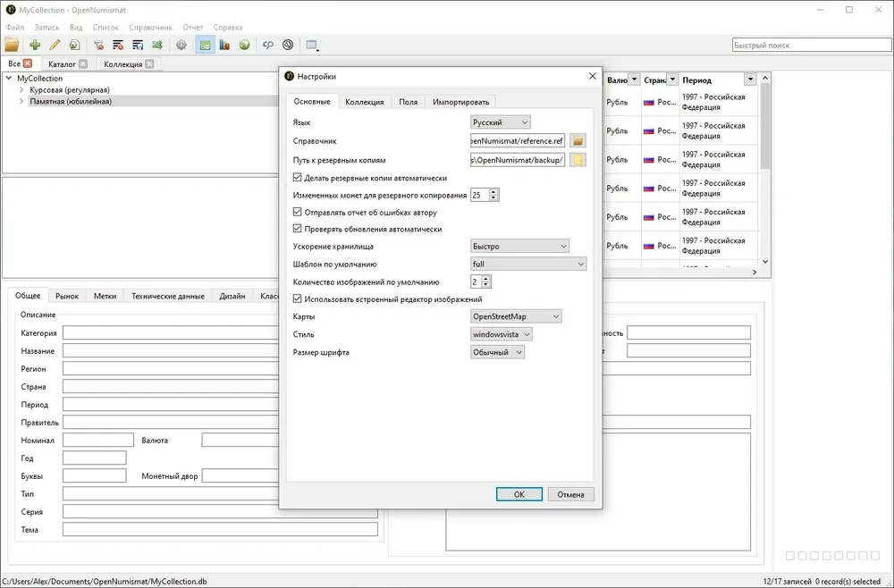Click the Название input field
Image resolution: width=894 pixels, height=588 pixels.
point(171,351)
